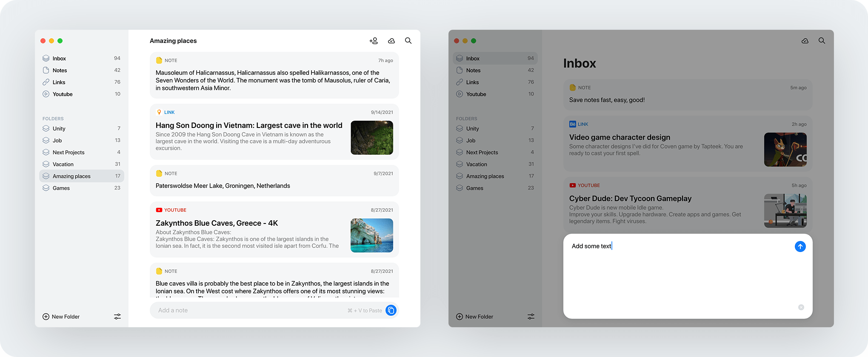Open the Links category in left sidebar
The image size is (868, 357).
tap(59, 82)
